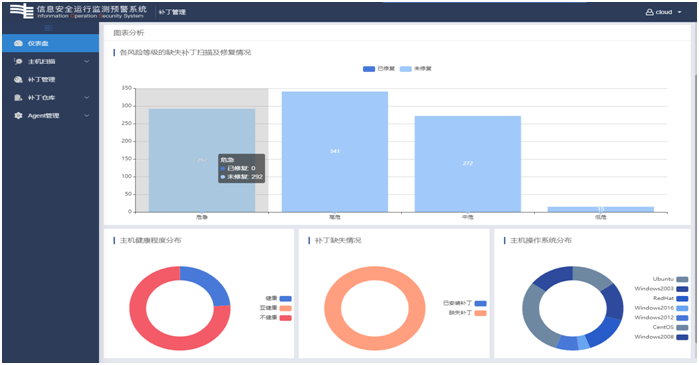Toggle the 已修复 series in the bar chart legend
The image size is (699, 365).
[379, 69]
